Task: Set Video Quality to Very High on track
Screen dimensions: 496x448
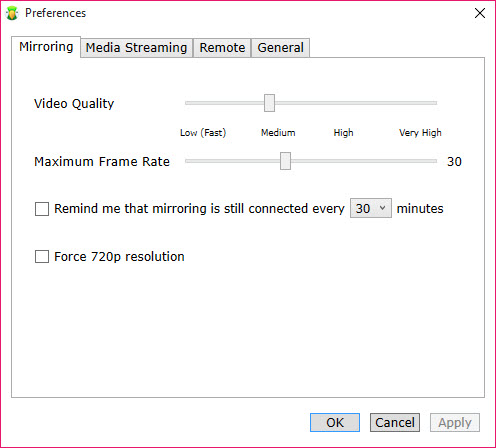Action: click(434, 103)
